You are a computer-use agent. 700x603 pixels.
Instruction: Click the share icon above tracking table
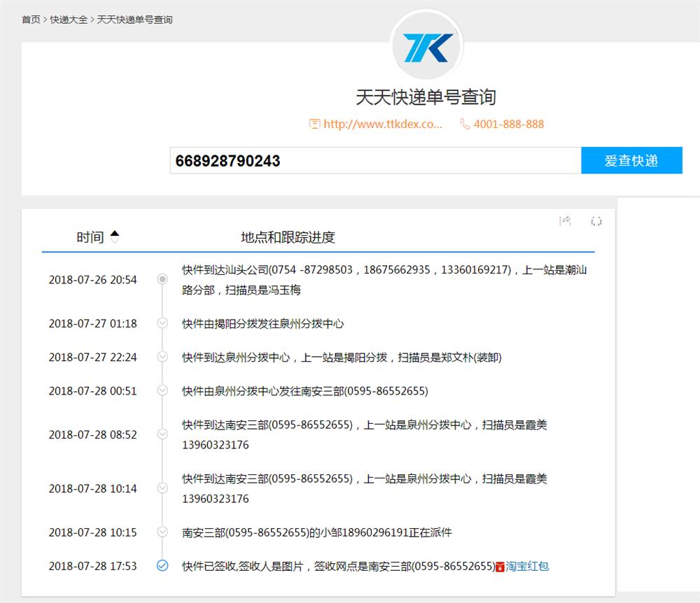[565, 221]
